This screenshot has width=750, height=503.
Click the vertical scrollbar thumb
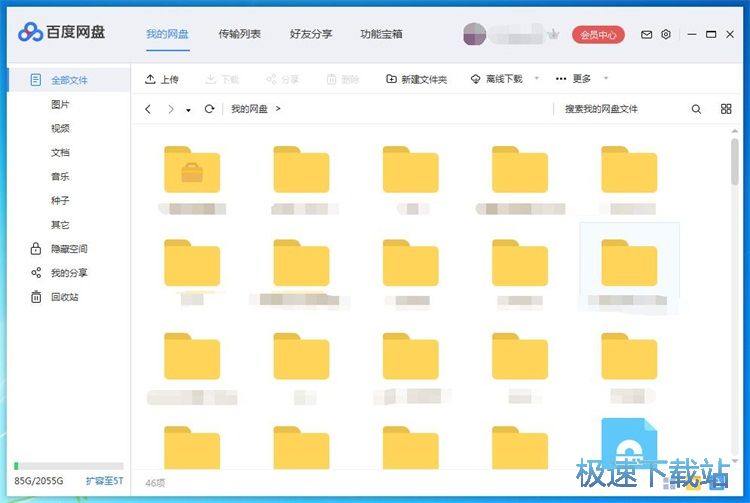pos(735,162)
